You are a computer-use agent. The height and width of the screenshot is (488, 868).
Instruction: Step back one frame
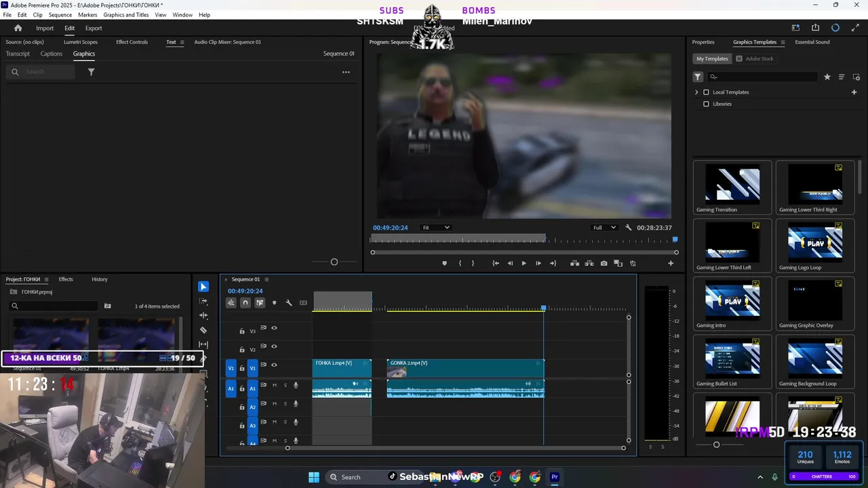(510, 263)
